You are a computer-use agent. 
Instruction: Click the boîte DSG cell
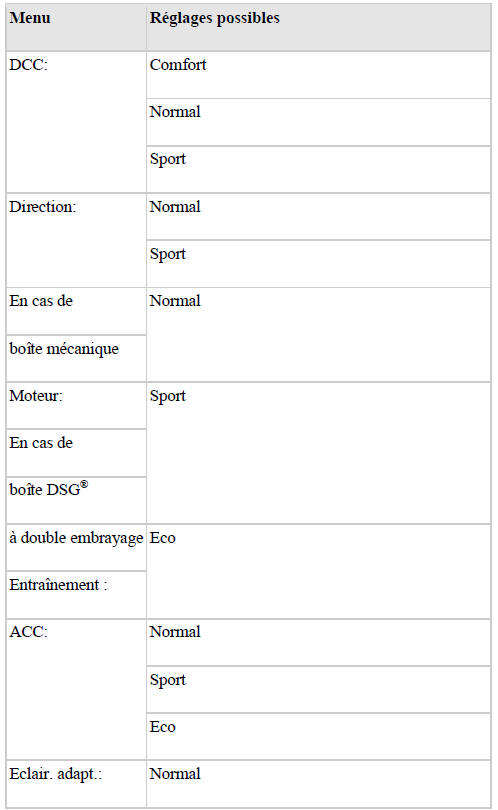76,500
